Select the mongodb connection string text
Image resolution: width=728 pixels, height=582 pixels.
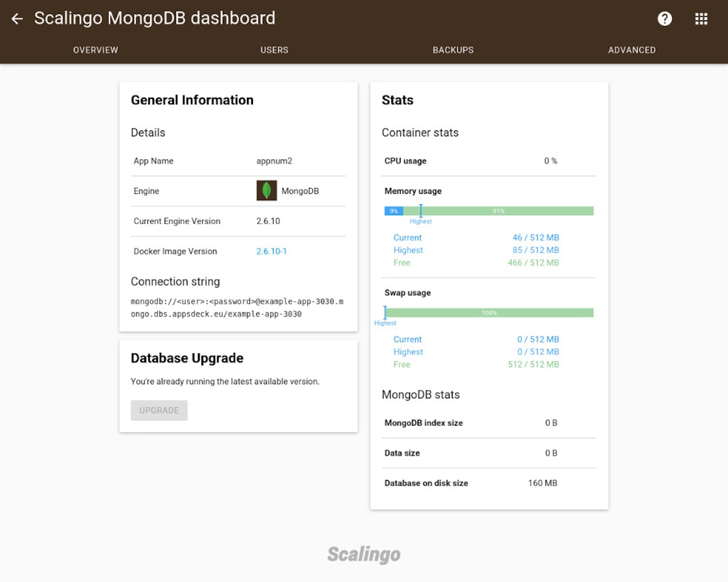pyautogui.click(x=237, y=308)
